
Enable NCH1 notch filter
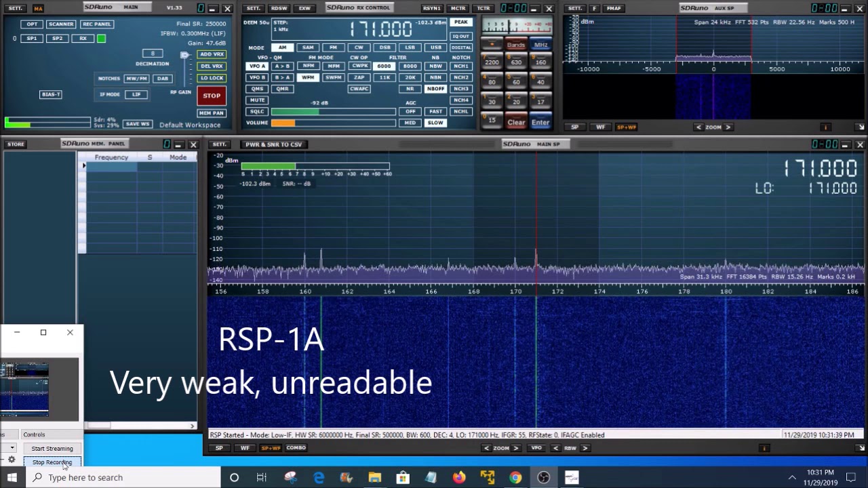(x=461, y=66)
